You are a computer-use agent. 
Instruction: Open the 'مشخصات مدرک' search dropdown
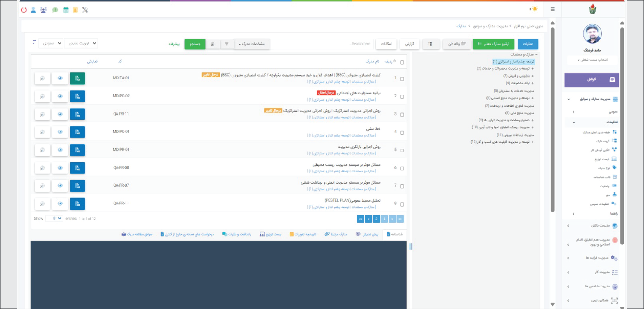click(x=252, y=44)
